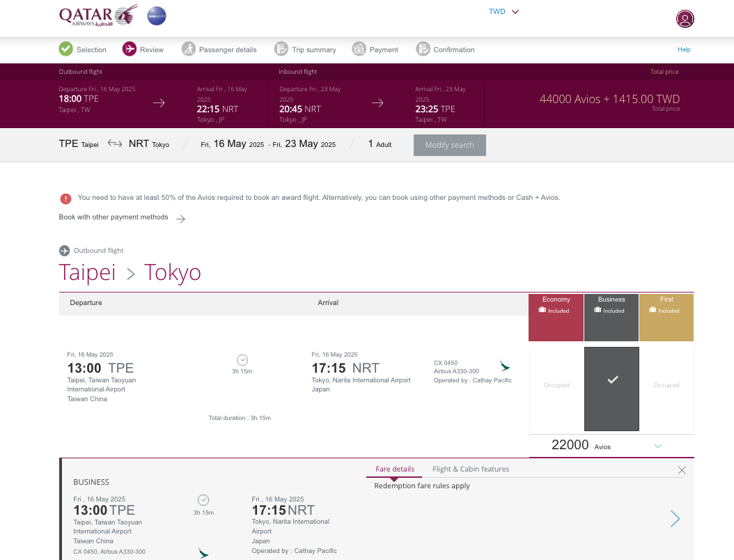Click the occupied First fare cell

tap(666, 389)
